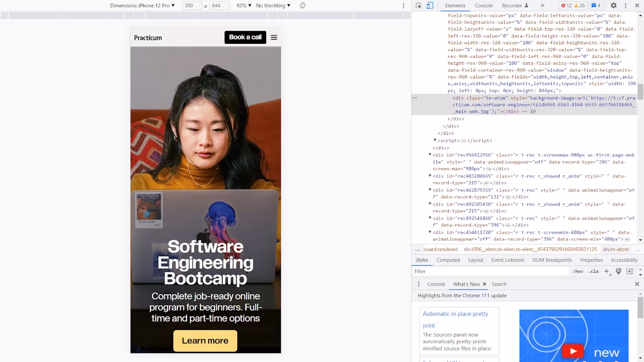Image resolution: width=644 pixels, height=362 pixels.
Task: Activate the inspect element picker icon
Action: point(419,6)
